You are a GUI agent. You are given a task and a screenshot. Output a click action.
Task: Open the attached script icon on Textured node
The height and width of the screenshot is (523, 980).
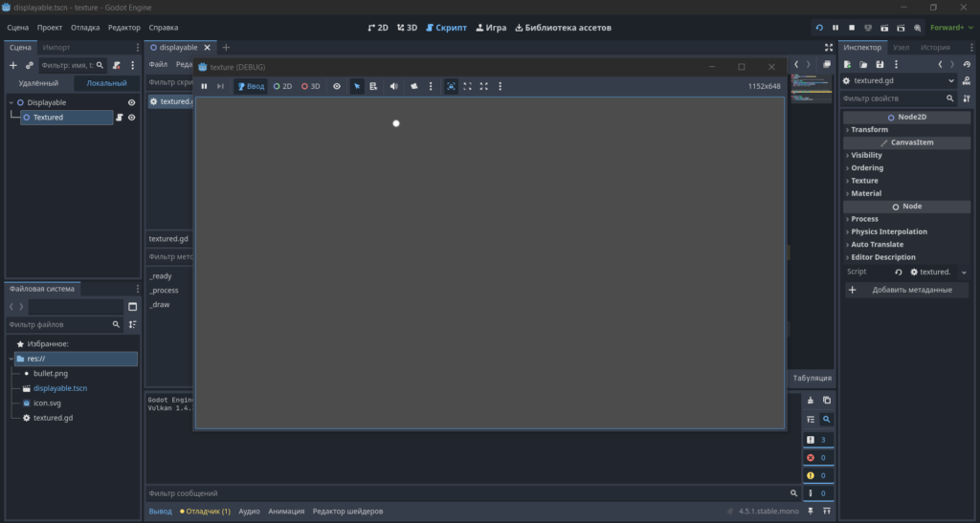(x=119, y=118)
